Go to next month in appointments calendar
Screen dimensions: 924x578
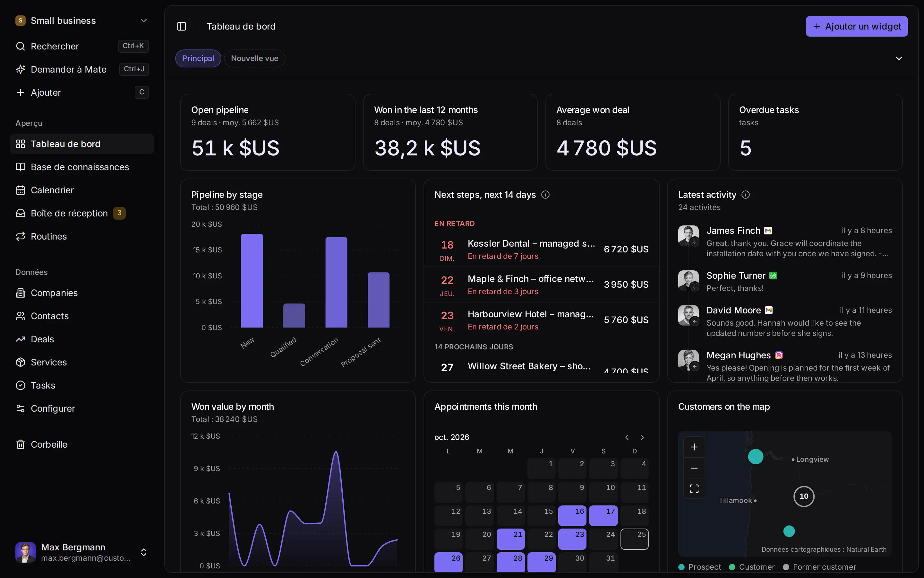point(642,437)
